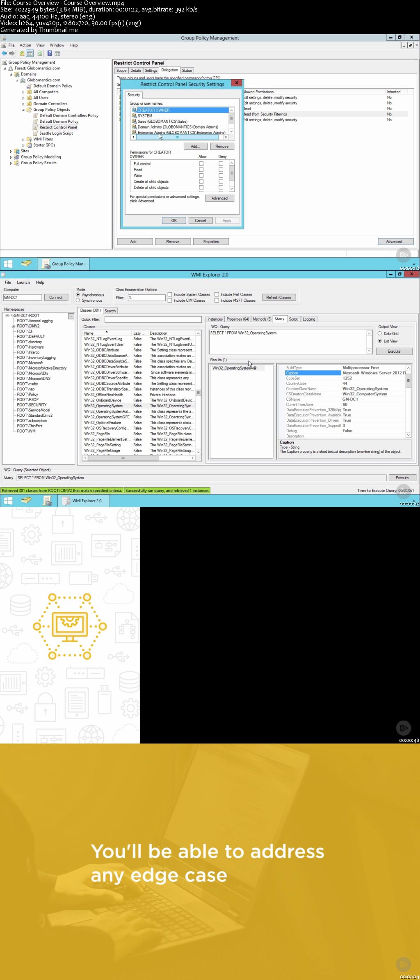Click the Default Domain Policy link icon under Globomantics.com
420x980 pixels.
point(29,86)
